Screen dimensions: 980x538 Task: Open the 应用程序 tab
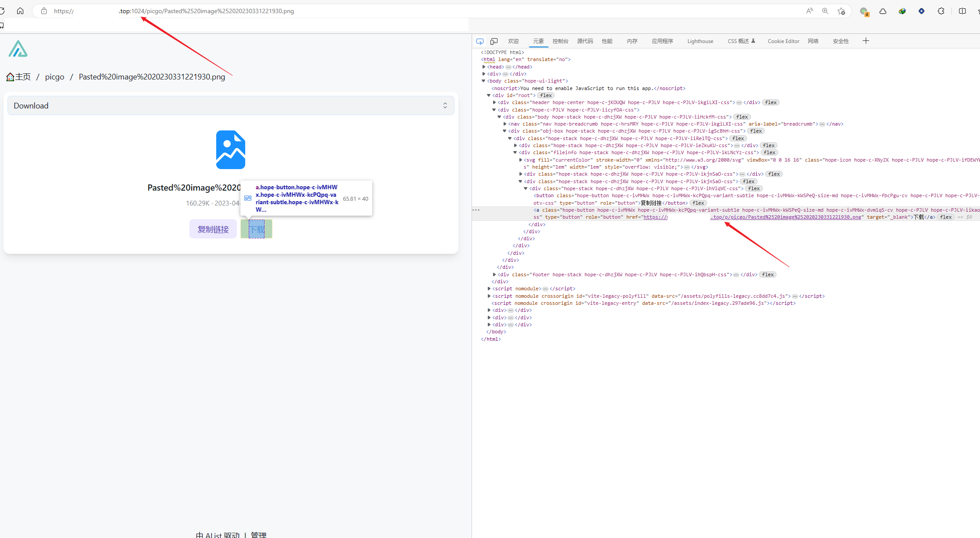(x=662, y=41)
